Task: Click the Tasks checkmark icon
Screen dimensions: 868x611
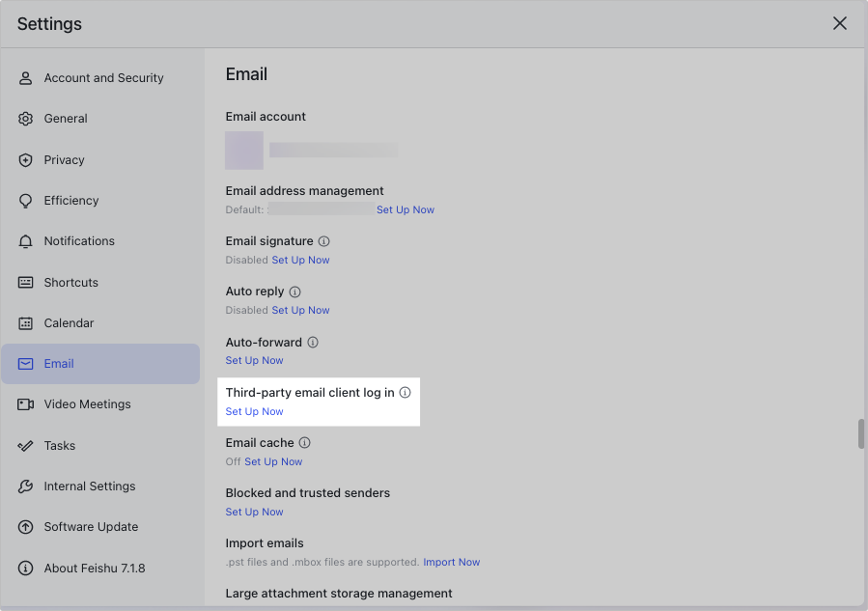Action: pos(25,445)
